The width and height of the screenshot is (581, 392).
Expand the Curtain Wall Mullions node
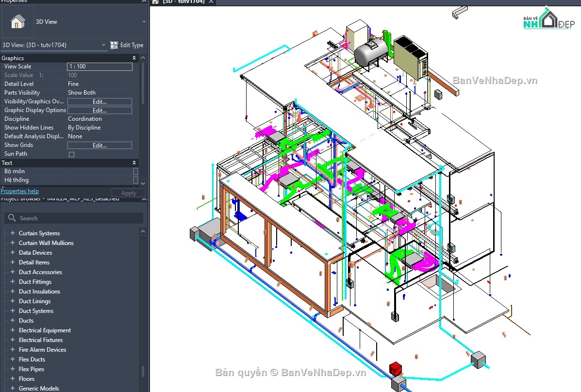(13, 243)
